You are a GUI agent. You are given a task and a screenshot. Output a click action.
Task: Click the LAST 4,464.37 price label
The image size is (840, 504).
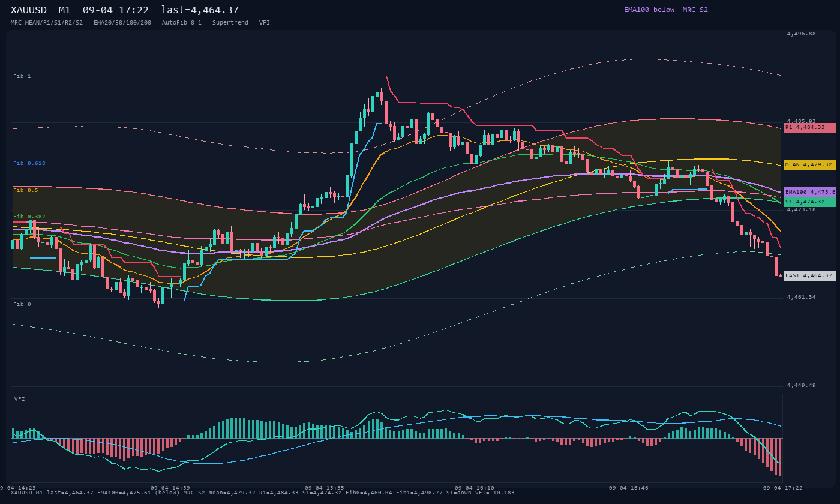tap(809, 276)
